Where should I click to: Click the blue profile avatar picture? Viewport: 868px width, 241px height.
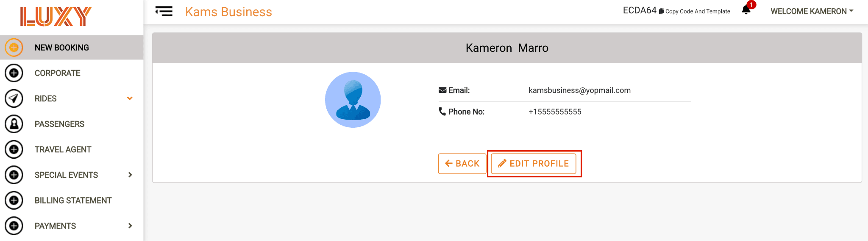click(x=353, y=100)
